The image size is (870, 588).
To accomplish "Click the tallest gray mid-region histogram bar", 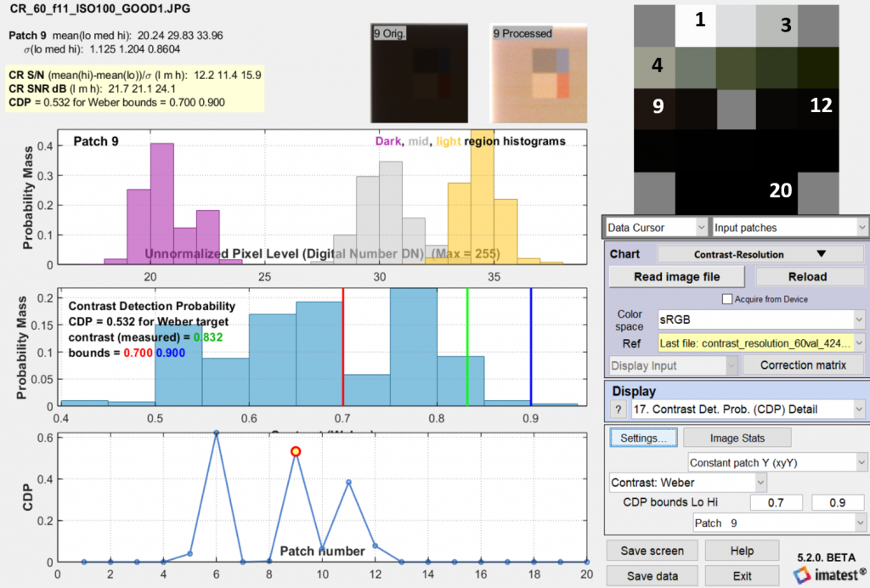I will (x=391, y=212).
